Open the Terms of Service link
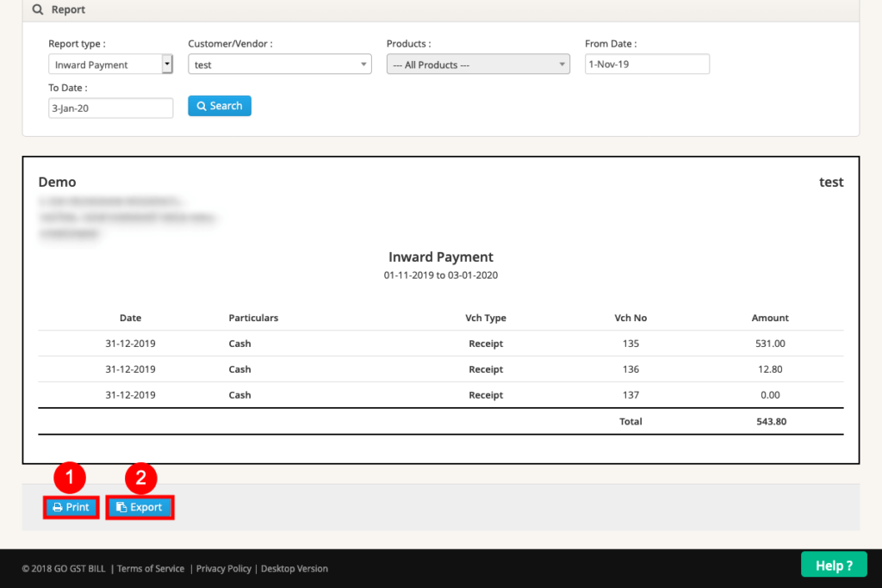The image size is (882, 588). click(x=151, y=568)
